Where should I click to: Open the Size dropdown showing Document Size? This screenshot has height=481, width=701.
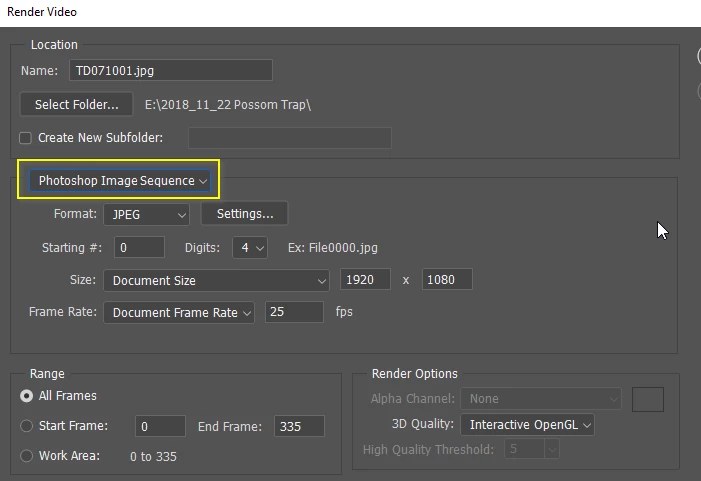tap(216, 280)
